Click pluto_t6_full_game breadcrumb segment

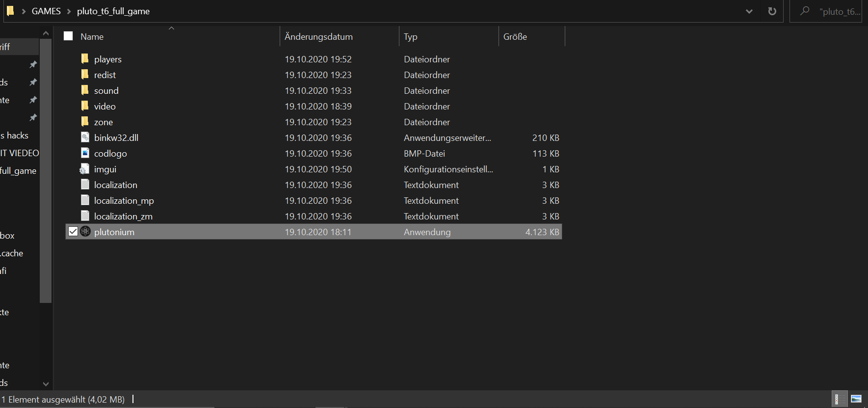113,11
